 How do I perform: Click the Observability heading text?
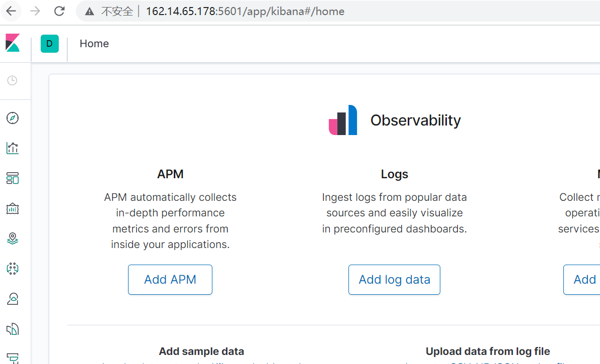416,120
